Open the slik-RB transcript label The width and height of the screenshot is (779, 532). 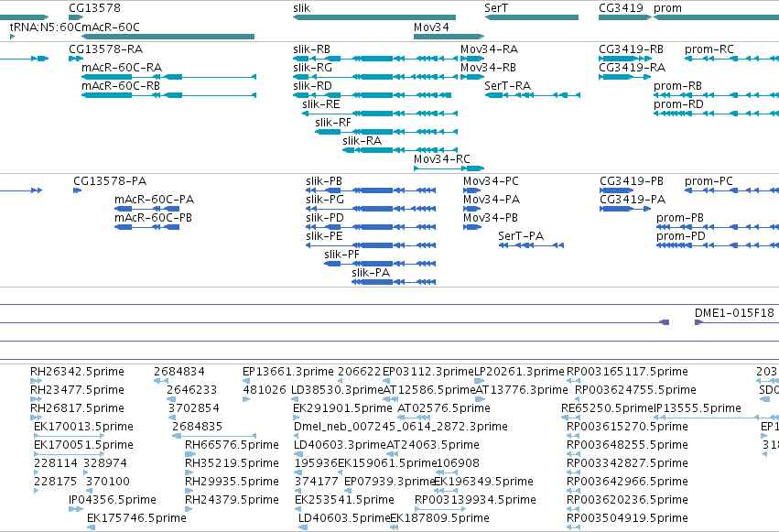(311, 49)
